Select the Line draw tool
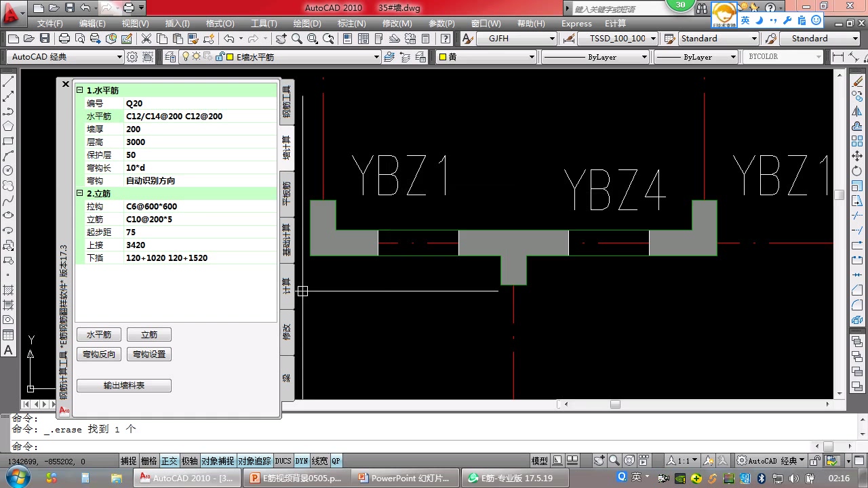868x488 pixels. (x=9, y=81)
